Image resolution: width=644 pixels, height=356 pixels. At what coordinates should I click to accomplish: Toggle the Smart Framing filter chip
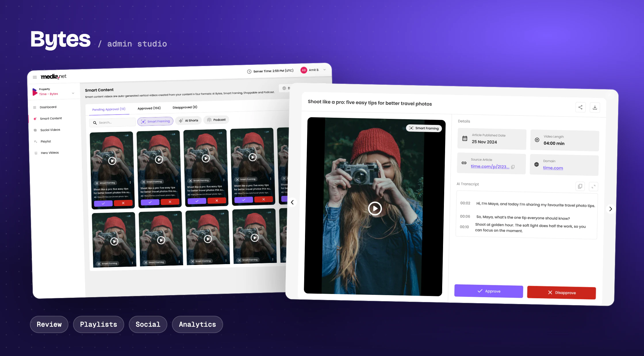click(x=155, y=121)
